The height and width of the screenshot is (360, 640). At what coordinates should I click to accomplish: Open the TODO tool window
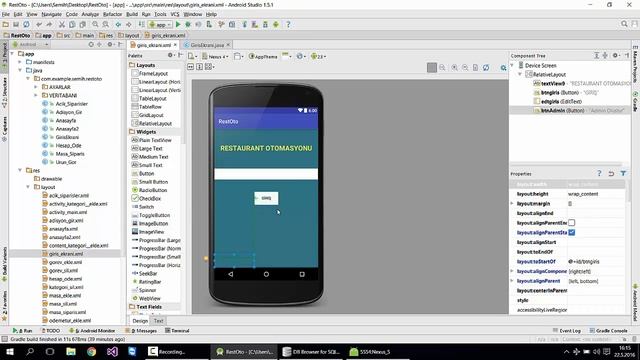(x=51, y=331)
